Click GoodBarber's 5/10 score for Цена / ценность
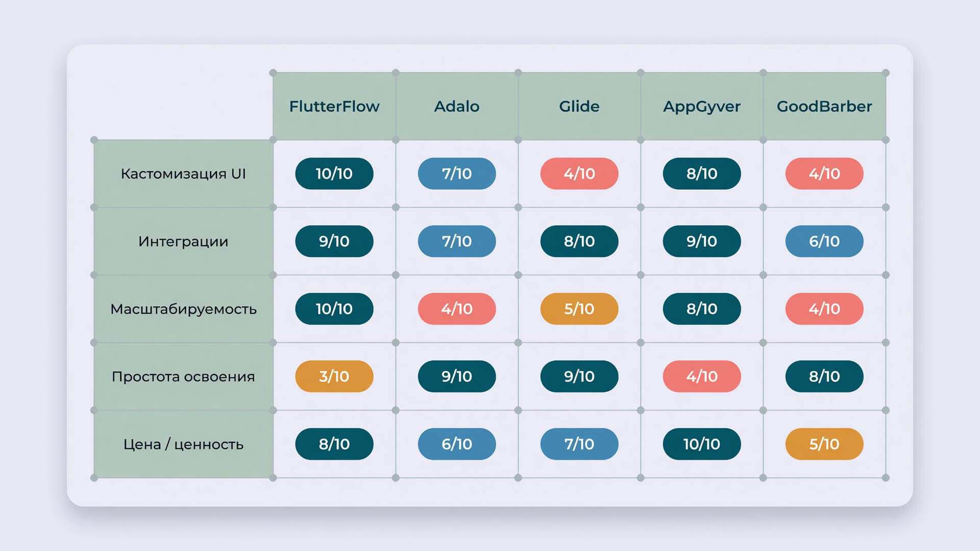The height and width of the screenshot is (551, 980). 824,444
